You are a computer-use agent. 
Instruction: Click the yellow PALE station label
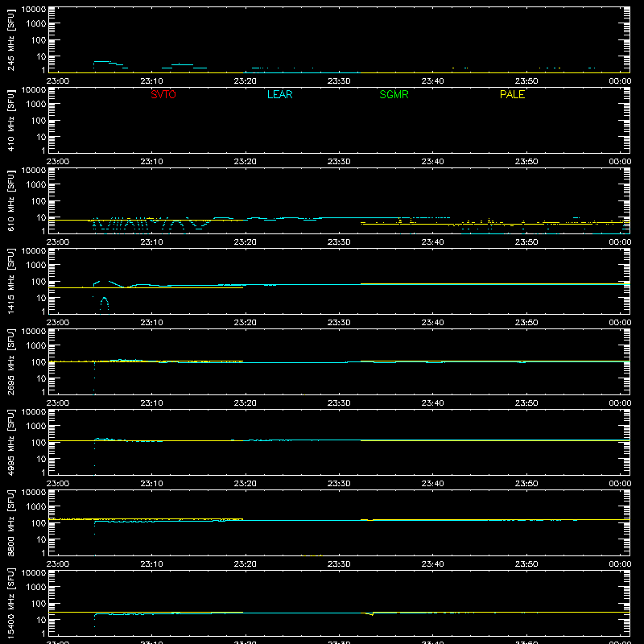512,94
